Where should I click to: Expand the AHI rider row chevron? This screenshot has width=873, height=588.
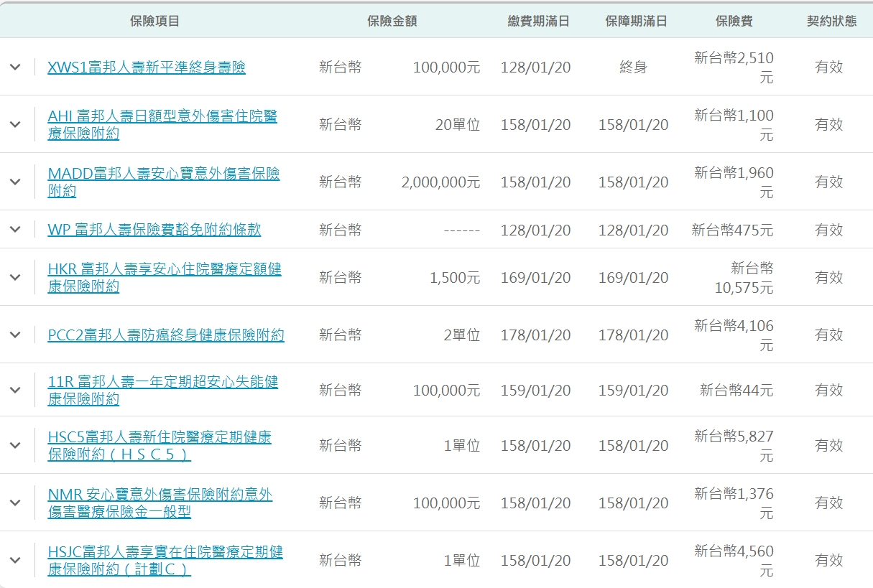pyautogui.click(x=15, y=124)
